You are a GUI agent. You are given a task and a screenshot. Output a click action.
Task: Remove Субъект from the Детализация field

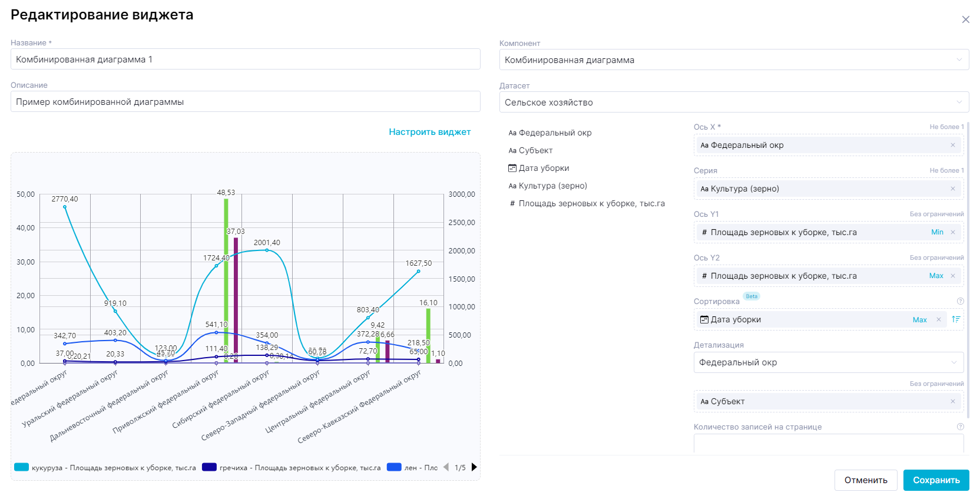click(x=952, y=401)
